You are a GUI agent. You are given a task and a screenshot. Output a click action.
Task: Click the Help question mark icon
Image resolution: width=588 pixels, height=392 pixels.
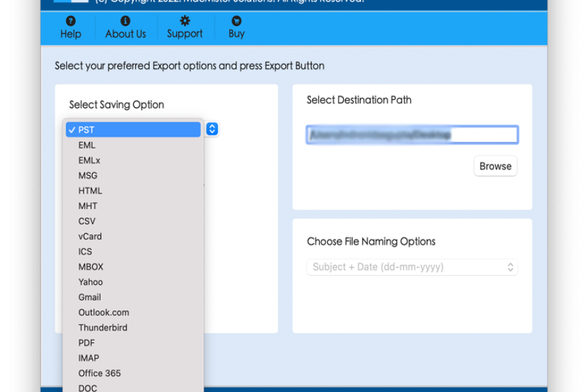[x=70, y=22]
